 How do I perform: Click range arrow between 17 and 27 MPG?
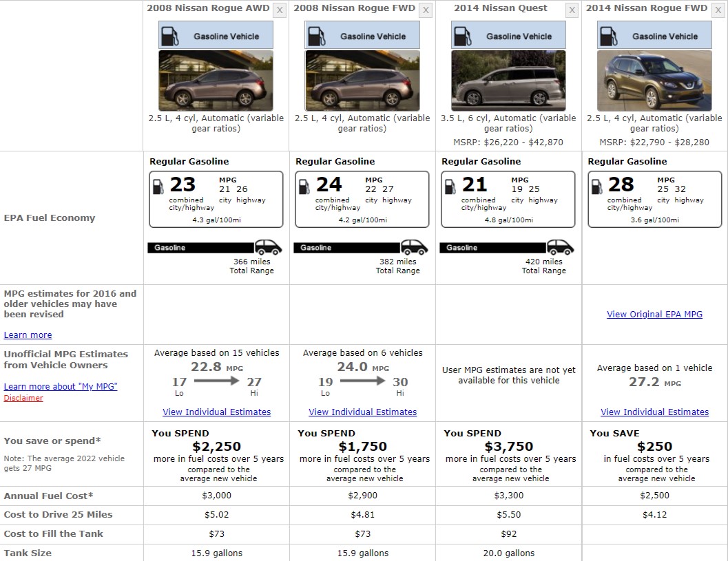point(216,381)
